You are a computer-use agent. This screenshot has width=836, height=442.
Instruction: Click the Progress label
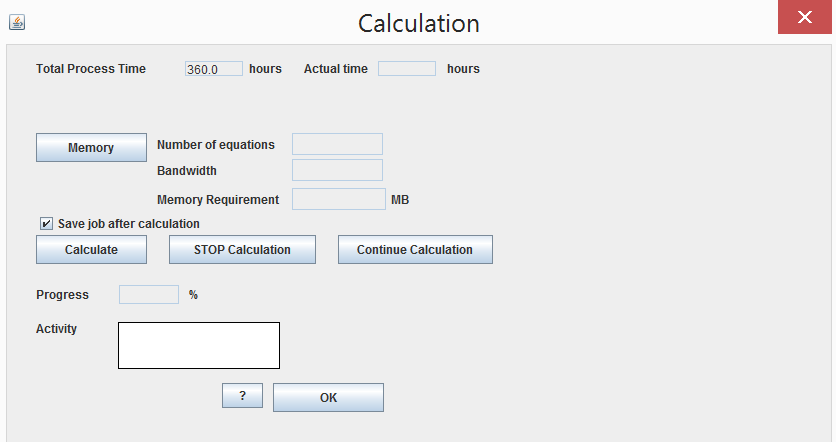(x=62, y=295)
